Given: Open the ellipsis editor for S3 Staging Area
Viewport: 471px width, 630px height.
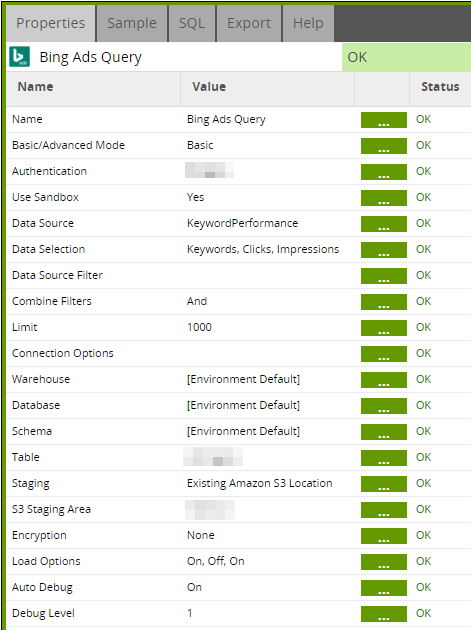Looking at the screenshot, I should pyautogui.click(x=384, y=509).
